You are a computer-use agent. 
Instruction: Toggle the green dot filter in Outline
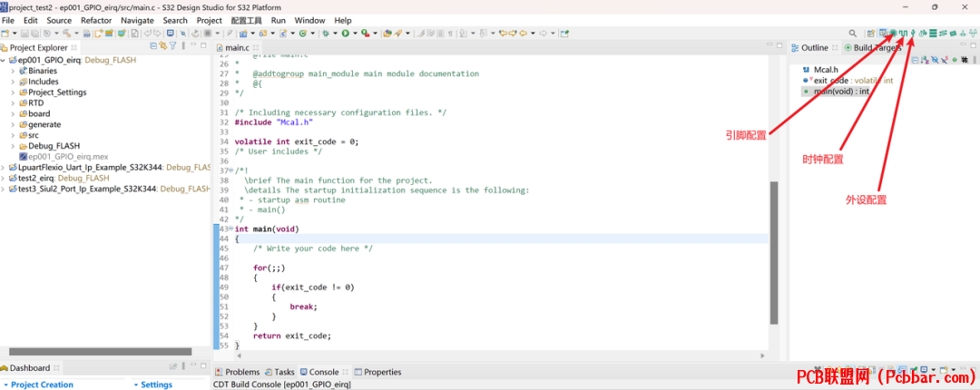[x=955, y=59]
